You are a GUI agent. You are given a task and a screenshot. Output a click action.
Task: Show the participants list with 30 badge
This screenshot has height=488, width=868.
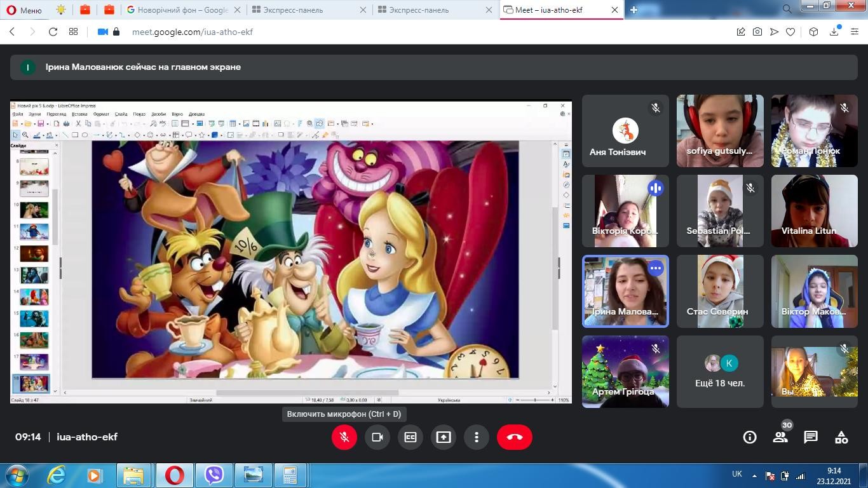(x=780, y=437)
